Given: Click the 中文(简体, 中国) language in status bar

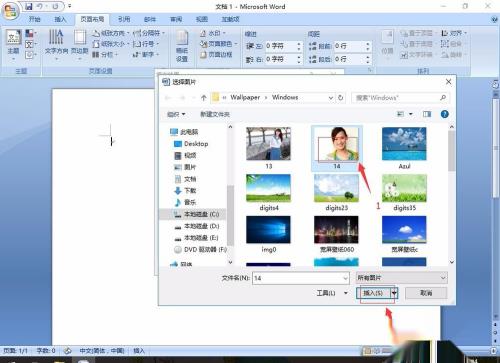Looking at the screenshot, I should point(102,350).
